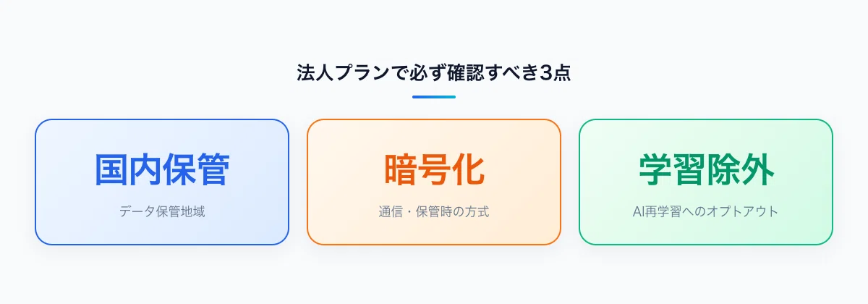868x304 pixels.
Task: Click the 暗号化 heading text
Action: (434, 171)
